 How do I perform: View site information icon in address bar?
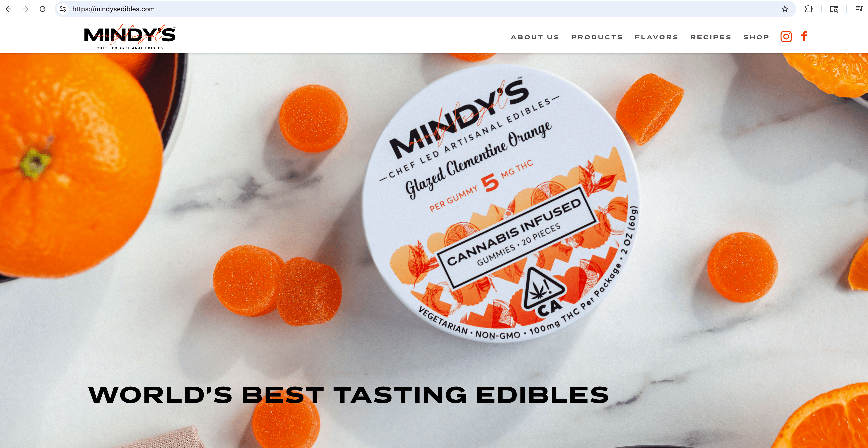[63, 9]
